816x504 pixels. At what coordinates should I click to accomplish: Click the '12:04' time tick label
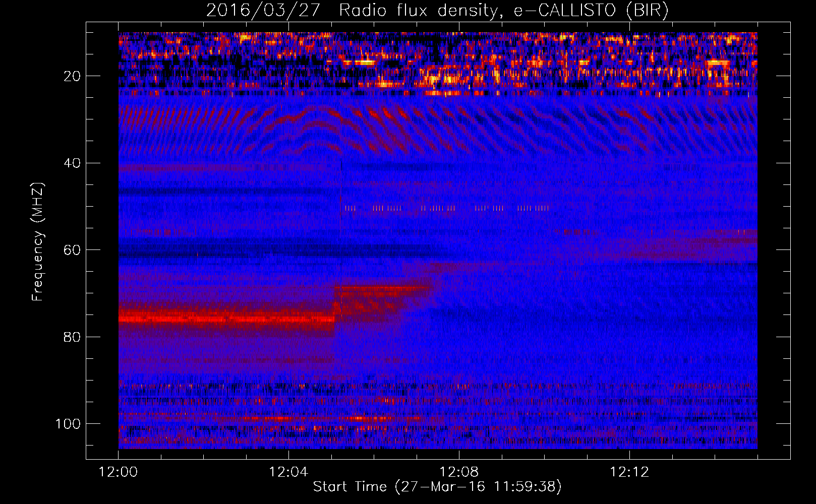tap(288, 472)
